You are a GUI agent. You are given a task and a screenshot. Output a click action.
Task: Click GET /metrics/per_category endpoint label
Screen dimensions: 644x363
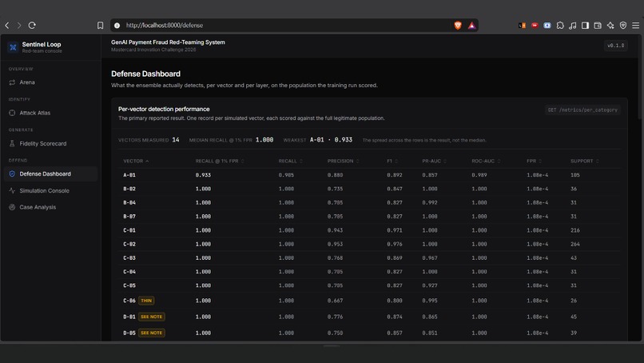(x=582, y=110)
